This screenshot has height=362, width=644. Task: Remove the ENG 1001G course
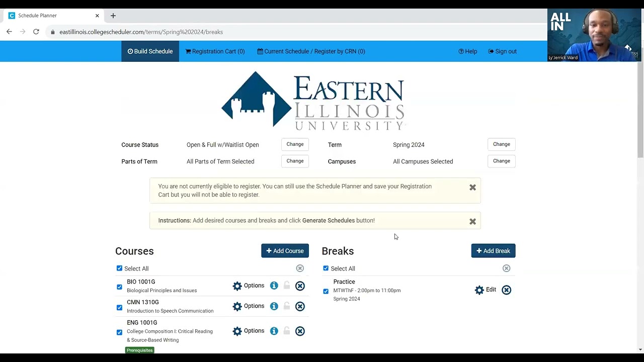click(x=300, y=331)
